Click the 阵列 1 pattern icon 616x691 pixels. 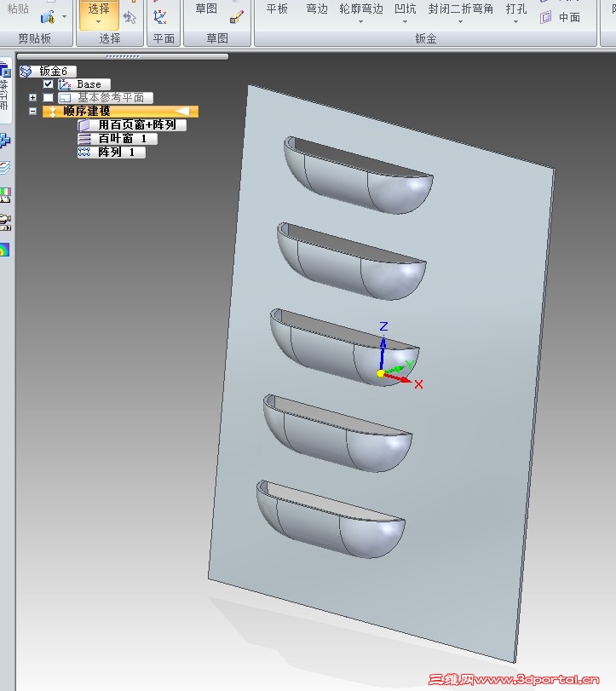[83, 152]
